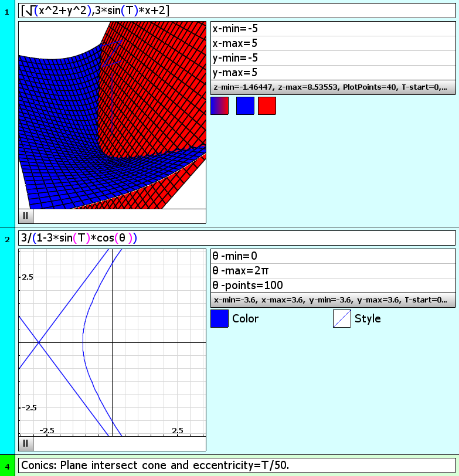Image resolution: width=459 pixels, height=476 pixels.
Task: Expand the z-min, z-max, PlotPoints settings bar
Action: 332,87
